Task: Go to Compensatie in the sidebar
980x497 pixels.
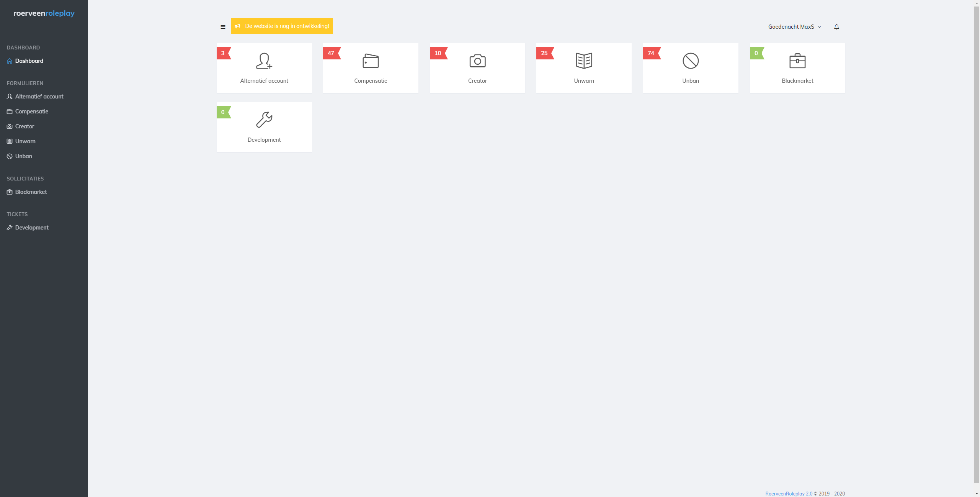Action: click(31, 112)
